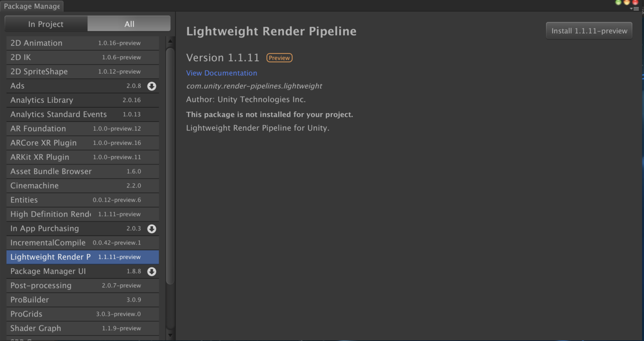Click the Author: Unity Technologies Inc. text
Viewport: 644px width, 341px height.
click(x=246, y=100)
